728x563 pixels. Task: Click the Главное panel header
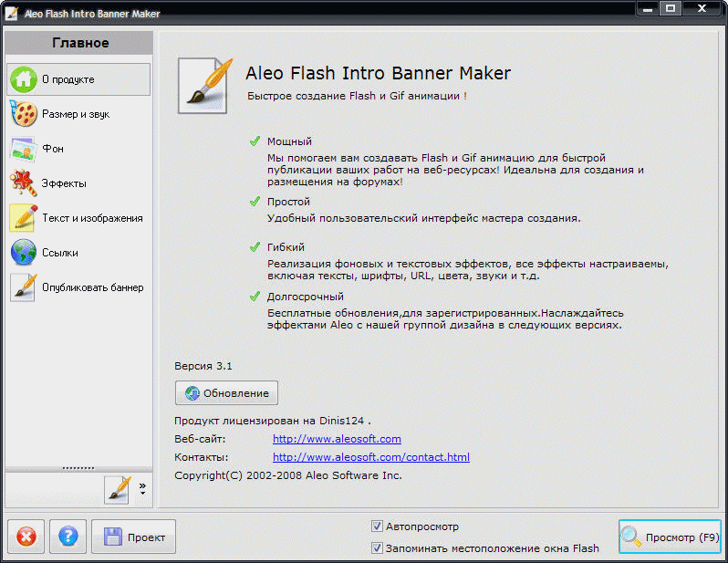point(79,43)
